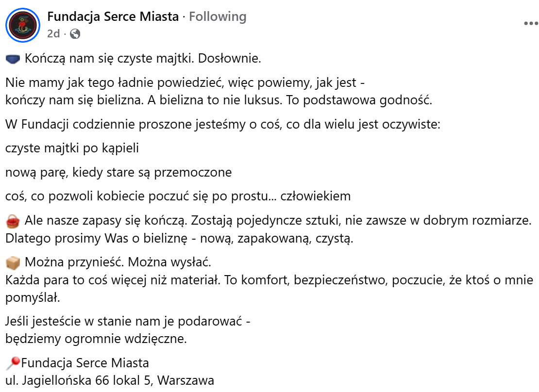Click the line starting nową parę
The height and width of the screenshot is (392, 539).
click(x=118, y=172)
